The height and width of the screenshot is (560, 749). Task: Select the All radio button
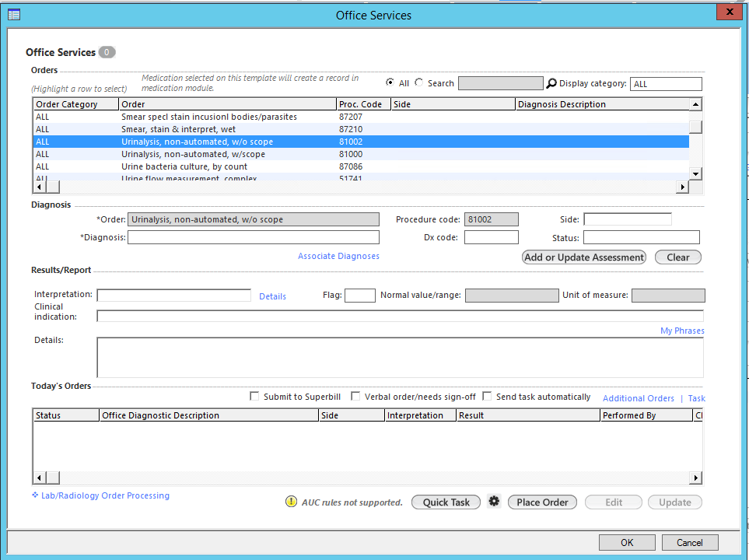[390, 82]
